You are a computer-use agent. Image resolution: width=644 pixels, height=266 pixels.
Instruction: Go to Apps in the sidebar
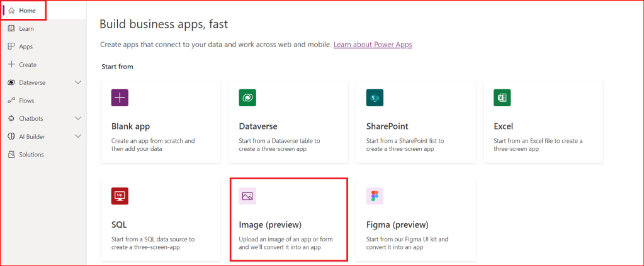point(25,47)
